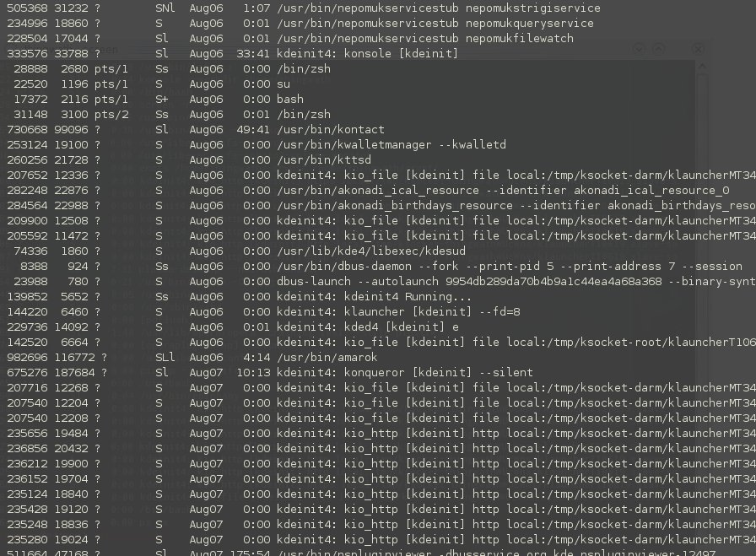Click the konqueror --silent process line
This screenshot has width=756, height=556.
[269, 373]
